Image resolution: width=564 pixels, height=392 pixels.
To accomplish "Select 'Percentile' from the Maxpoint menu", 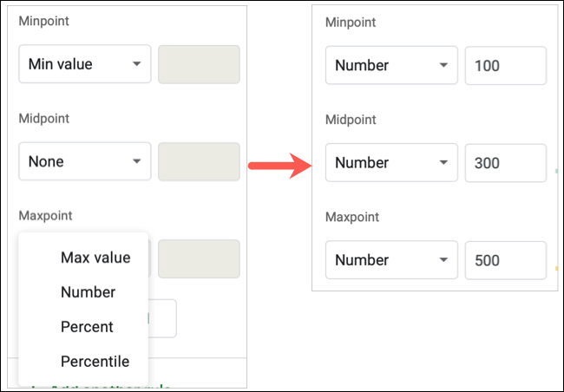I will pyautogui.click(x=95, y=362).
